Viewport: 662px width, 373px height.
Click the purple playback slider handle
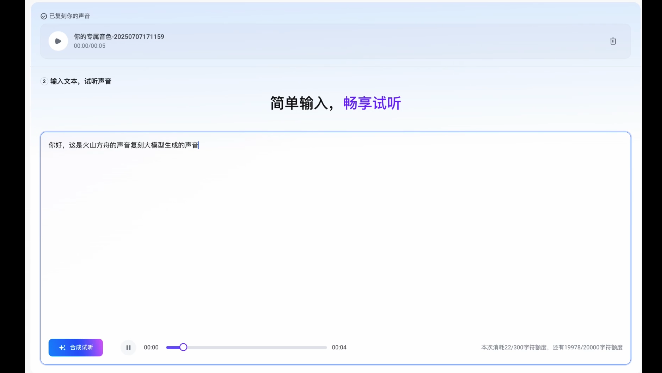coord(183,347)
